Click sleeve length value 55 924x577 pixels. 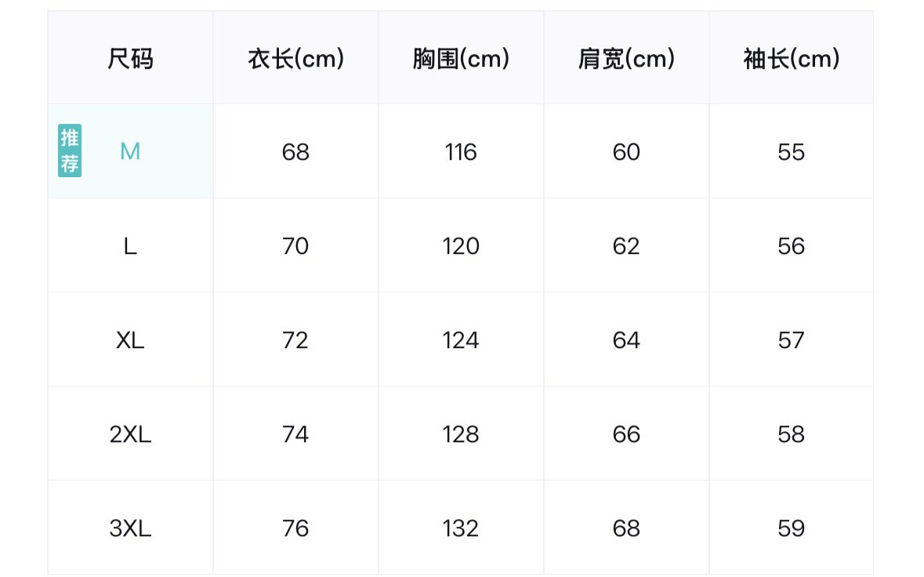[792, 152]
